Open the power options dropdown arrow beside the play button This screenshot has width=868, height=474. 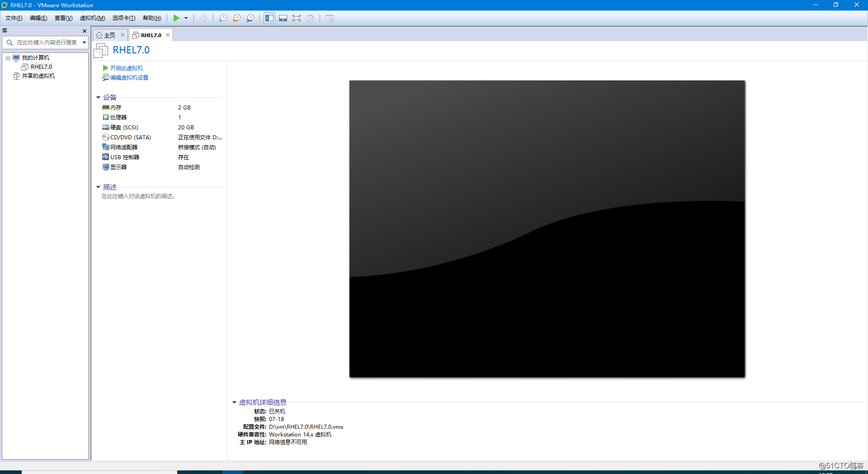coord(186,18)
